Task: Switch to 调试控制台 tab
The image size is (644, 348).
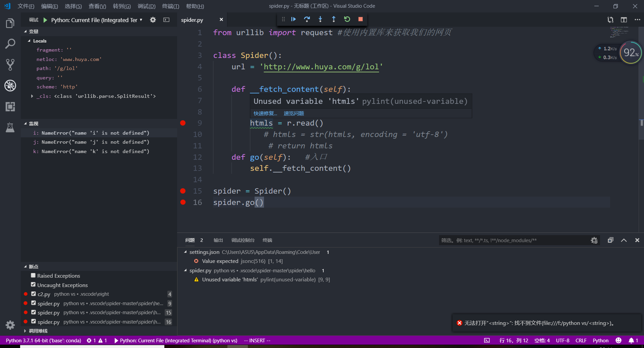Action: (243, 240)
